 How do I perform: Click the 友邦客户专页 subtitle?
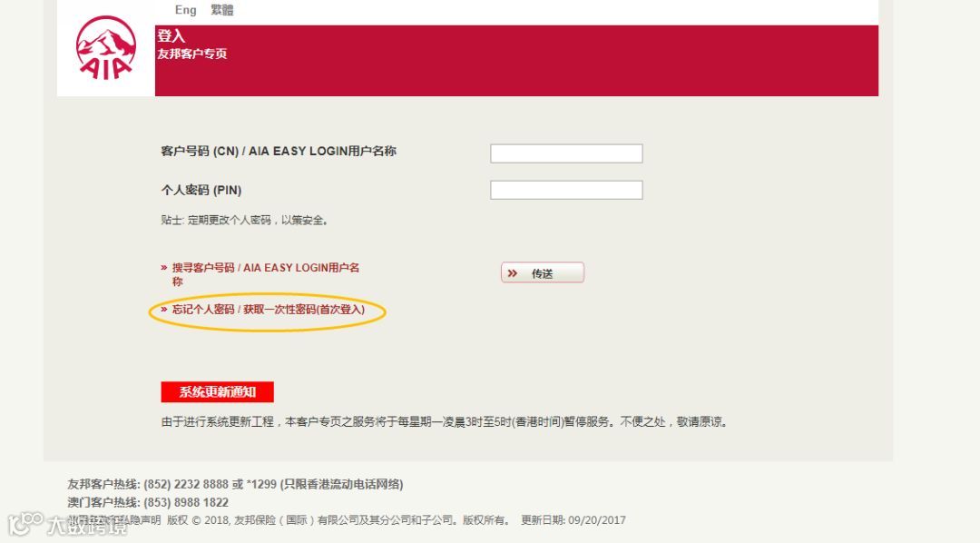(x=191, y=54)
